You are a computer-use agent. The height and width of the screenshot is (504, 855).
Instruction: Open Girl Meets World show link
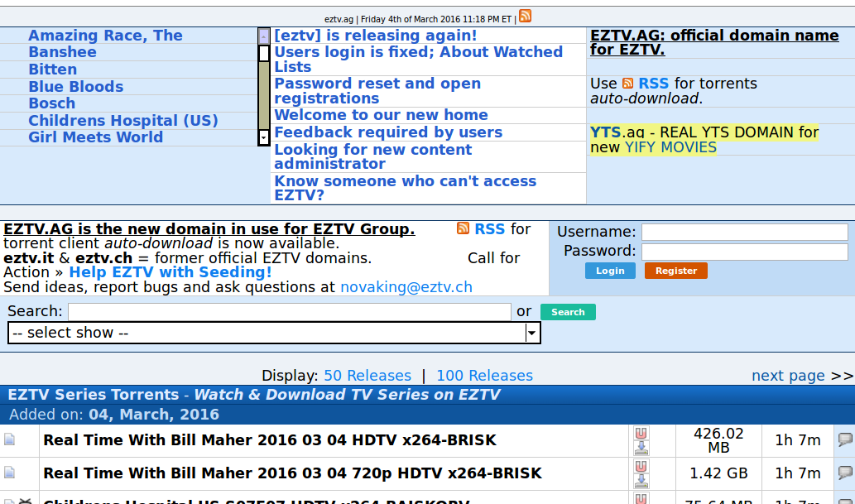point(95,137)
